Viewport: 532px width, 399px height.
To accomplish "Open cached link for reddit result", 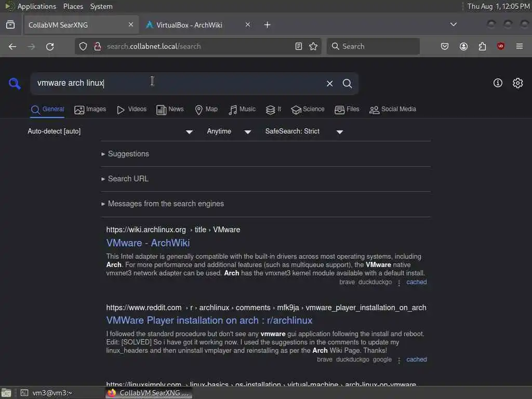I will pos(417,360).
